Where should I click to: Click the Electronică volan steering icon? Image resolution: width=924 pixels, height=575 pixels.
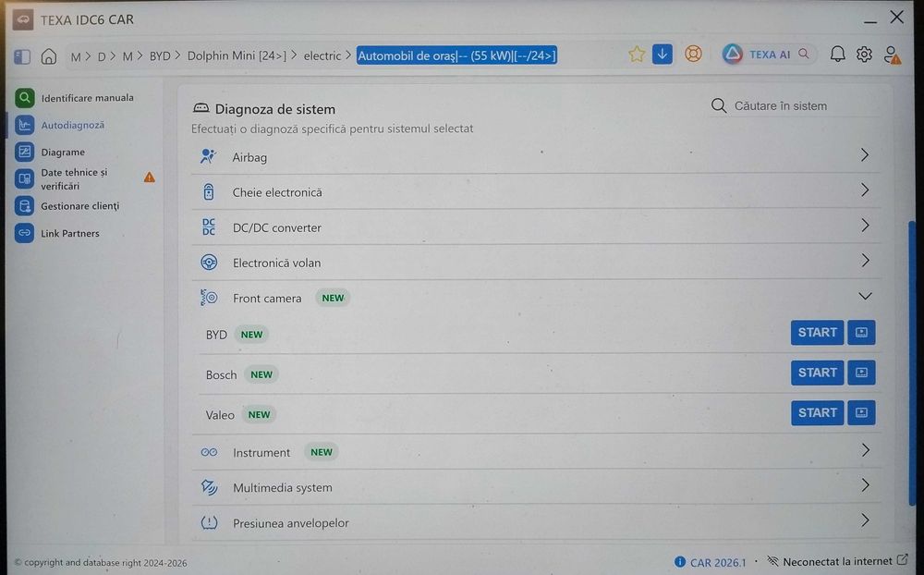click(209, 262)
